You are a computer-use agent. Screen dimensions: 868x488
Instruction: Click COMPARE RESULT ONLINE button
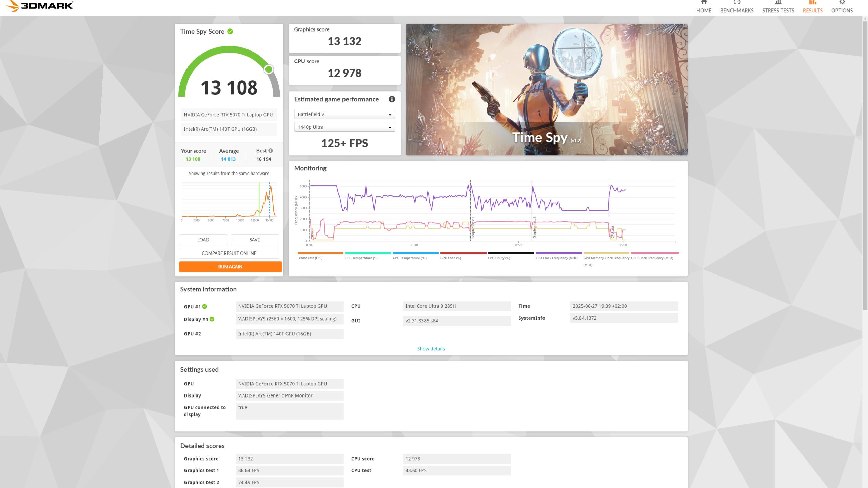tap(229, 253)
